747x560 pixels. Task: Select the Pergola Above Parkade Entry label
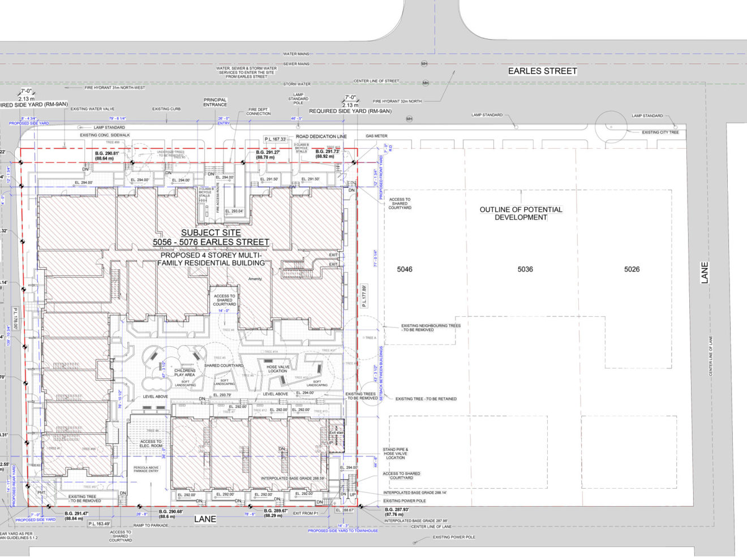pos(146,469)
